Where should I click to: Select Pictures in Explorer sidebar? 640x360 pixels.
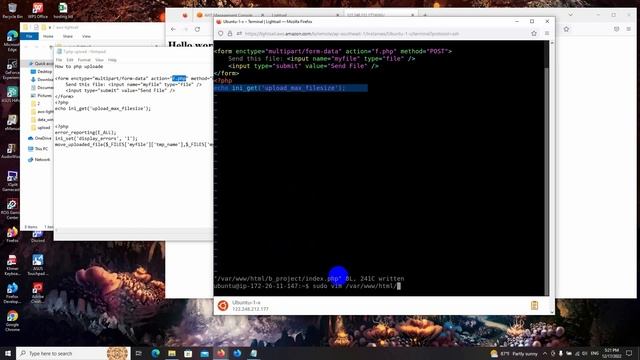42,96
